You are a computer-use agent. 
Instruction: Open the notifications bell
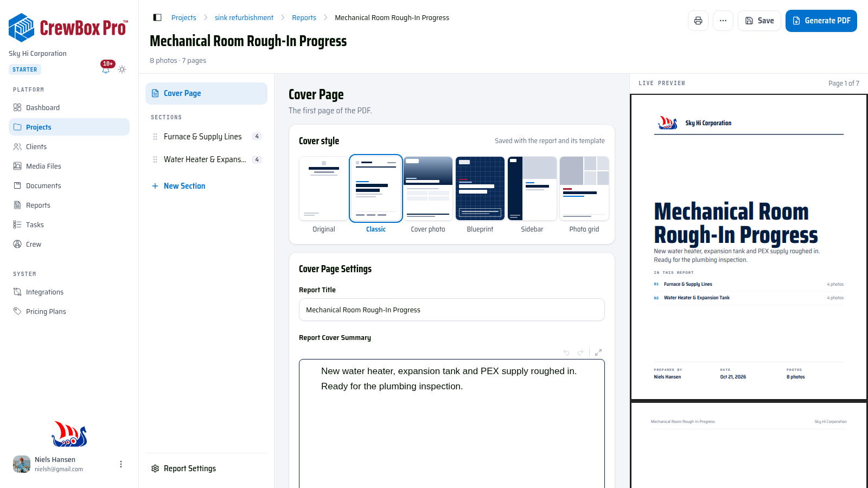(106, 69)
